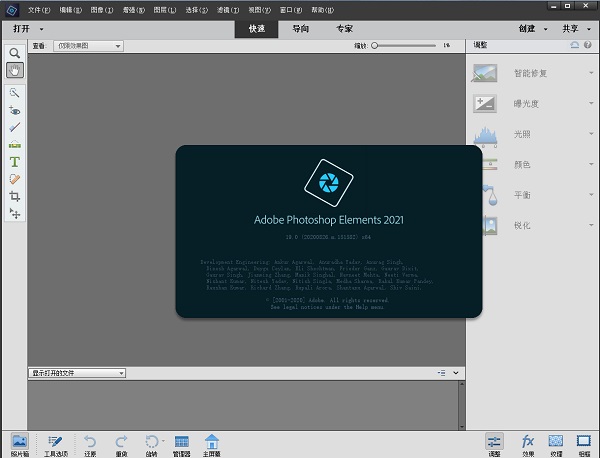Select the Move tool
The width and height of the screenshot is (600, 458).
(15, 213)
